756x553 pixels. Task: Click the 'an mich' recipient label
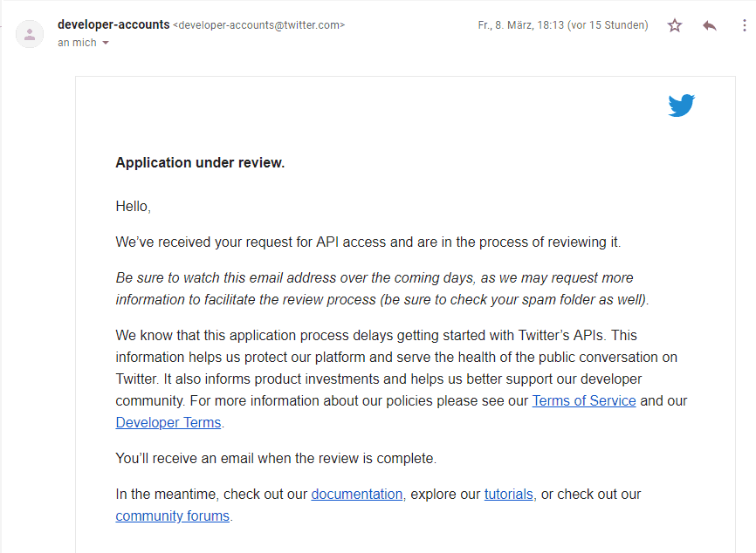77,43
